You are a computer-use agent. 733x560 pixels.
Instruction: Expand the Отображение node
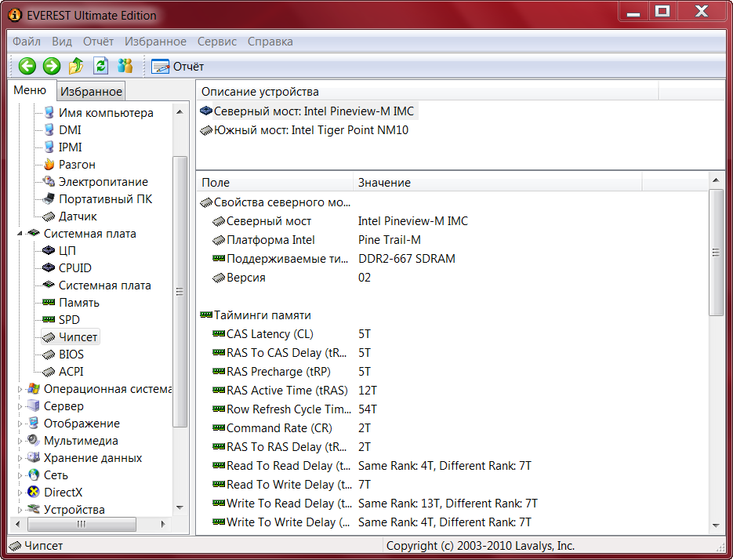(20, 424)
